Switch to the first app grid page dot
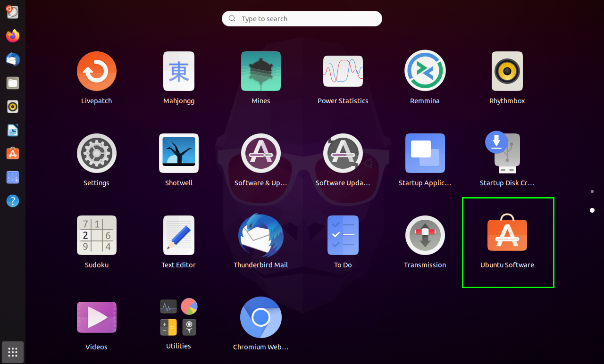 point(592,191)
